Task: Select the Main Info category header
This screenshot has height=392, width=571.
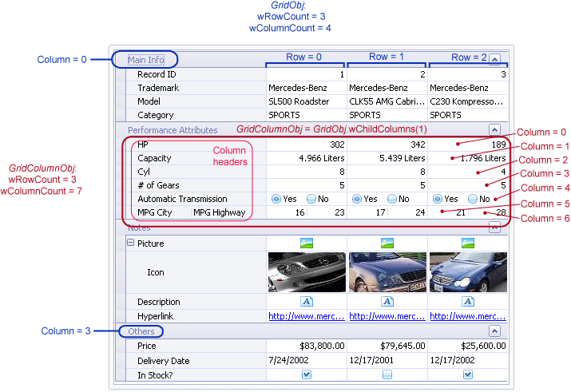Action: point(145,59)
